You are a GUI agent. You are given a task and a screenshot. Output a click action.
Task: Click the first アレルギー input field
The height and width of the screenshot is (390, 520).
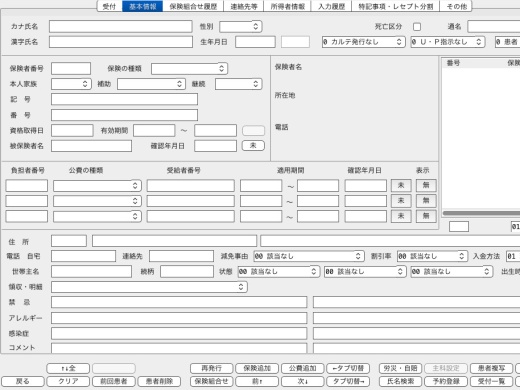tap(179, 318)
